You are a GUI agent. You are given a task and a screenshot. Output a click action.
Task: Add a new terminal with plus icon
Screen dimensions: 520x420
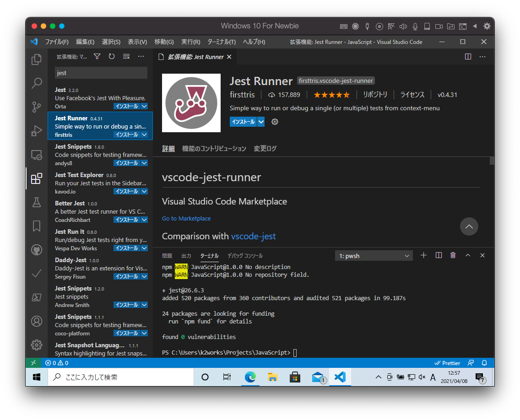423,255
